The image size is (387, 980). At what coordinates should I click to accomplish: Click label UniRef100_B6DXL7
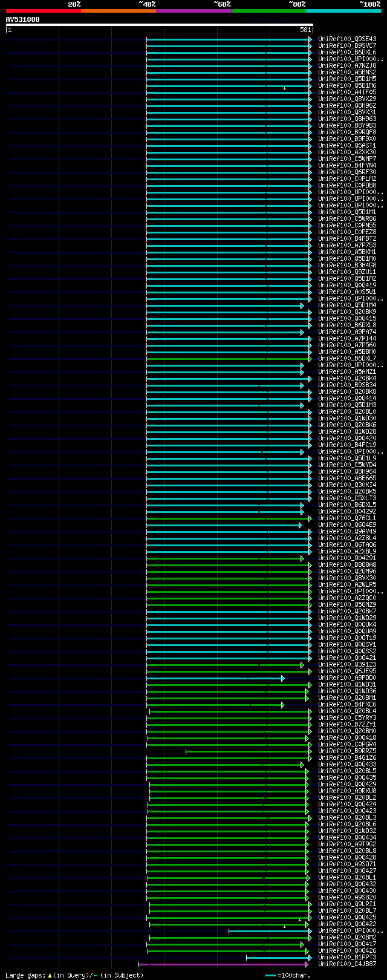tap(347, 359)
